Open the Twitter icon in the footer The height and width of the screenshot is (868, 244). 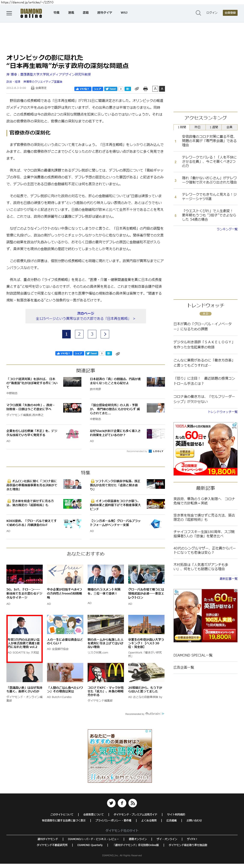(111, 803)
